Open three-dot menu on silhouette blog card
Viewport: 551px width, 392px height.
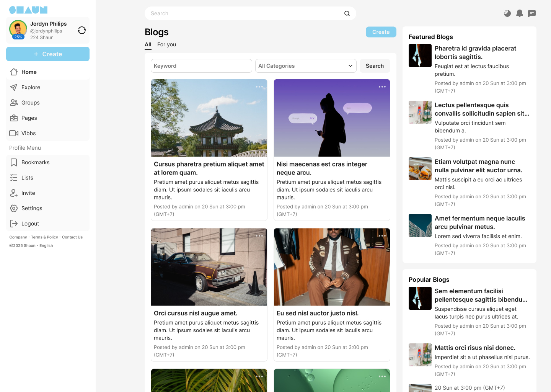[382, 87]
